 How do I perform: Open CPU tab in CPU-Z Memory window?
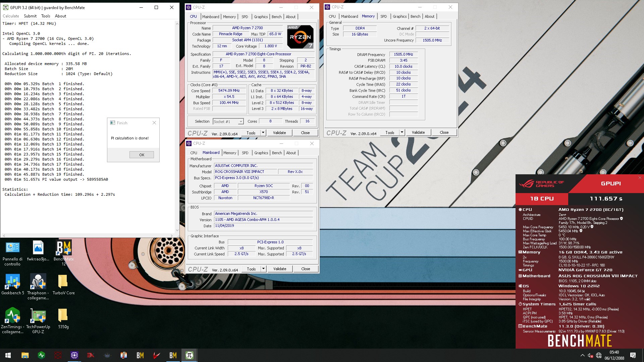click(332, 16)
